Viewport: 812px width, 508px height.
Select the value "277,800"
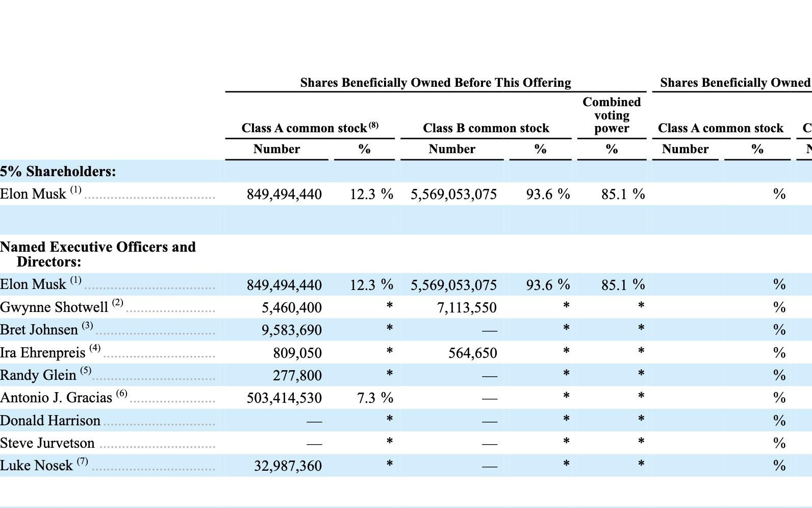click(297, 376)
